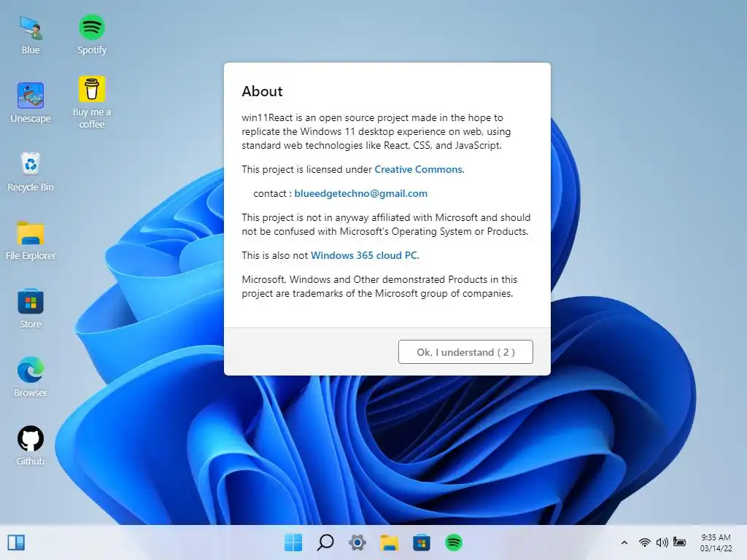Click the Wi-Fi icon in the tray

click(645, 542)
